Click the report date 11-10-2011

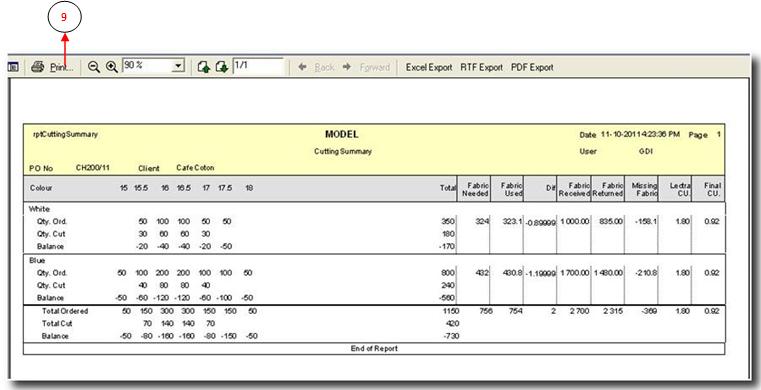point(620,134)
